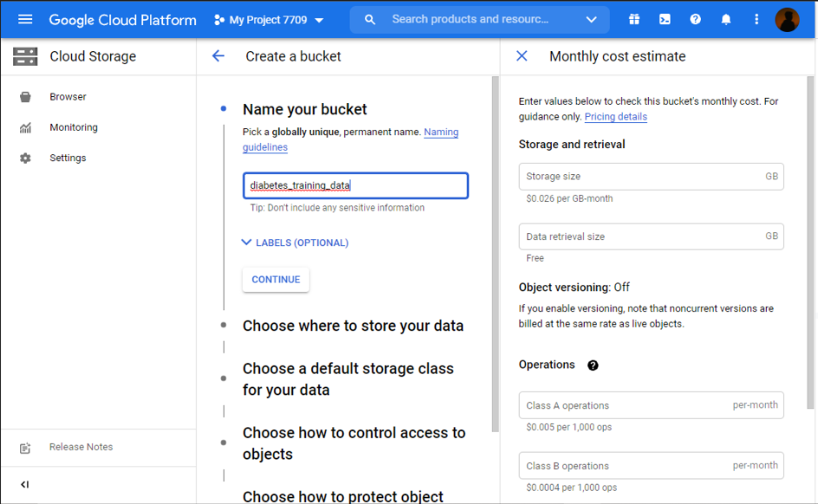Viewport: 818px width, 504px height.
Task: Expand Choose how to protect object step
Action: click(x=343, y=496)
